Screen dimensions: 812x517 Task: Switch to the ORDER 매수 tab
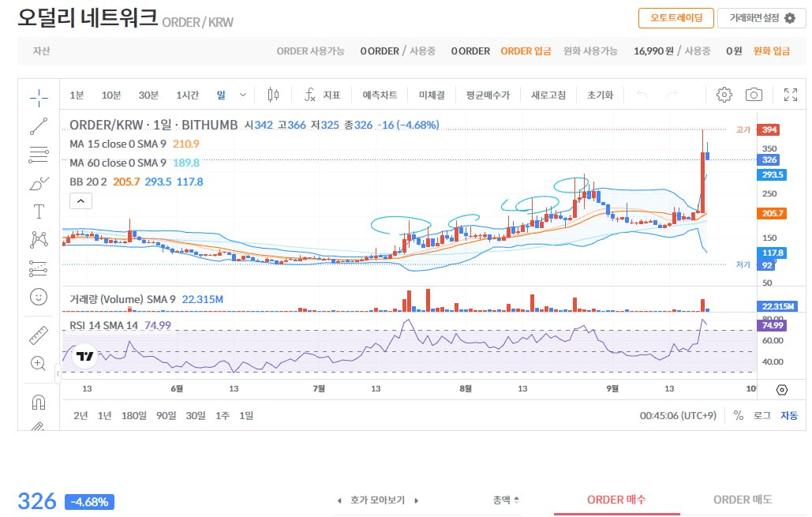616,500
